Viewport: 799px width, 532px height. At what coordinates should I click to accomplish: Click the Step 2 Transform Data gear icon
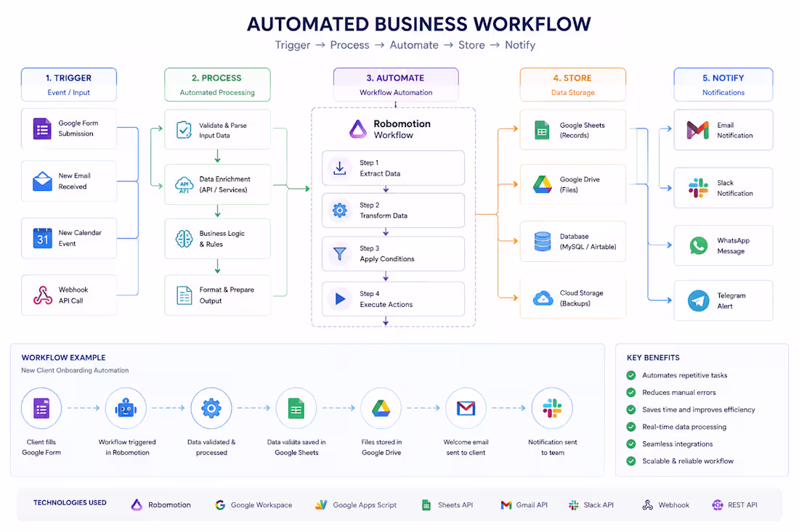340,210
